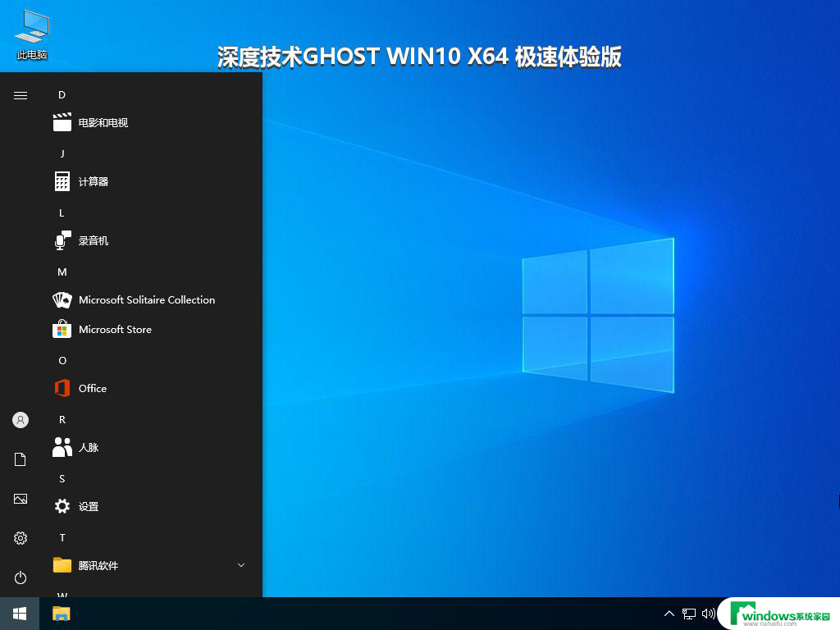Open network status tray icon
This screenshot has height=630, width=840.
point(689,614)
